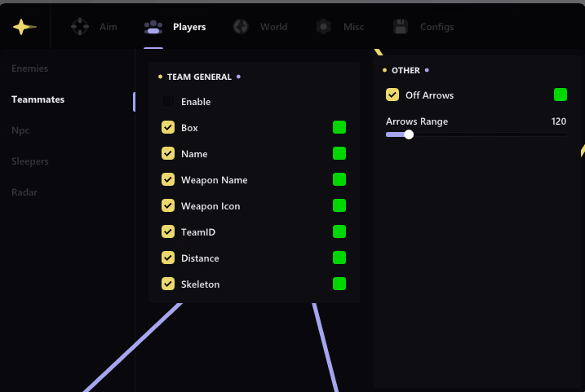The image size is (585, 392).
Task: Disable the Off Arrows checkbox
Action: [392, 95]
